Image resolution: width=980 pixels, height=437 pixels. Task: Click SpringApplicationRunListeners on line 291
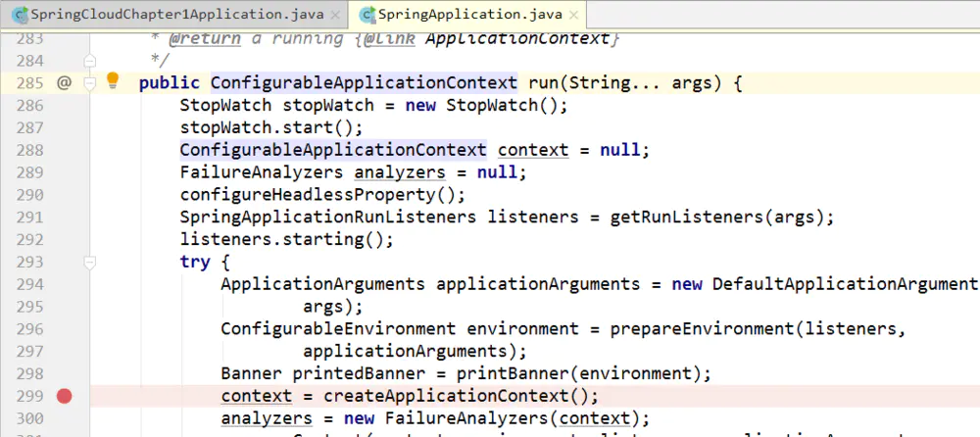(328, 217)
